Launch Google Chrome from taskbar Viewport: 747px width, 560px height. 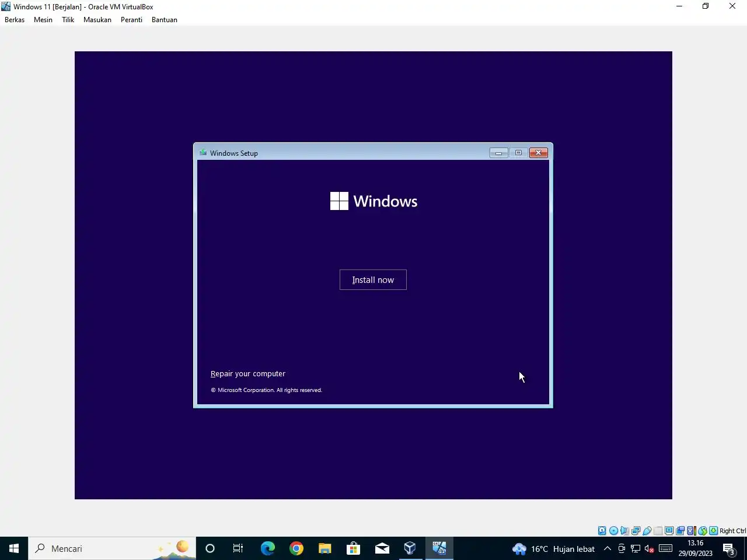click(x=296, y=548)
